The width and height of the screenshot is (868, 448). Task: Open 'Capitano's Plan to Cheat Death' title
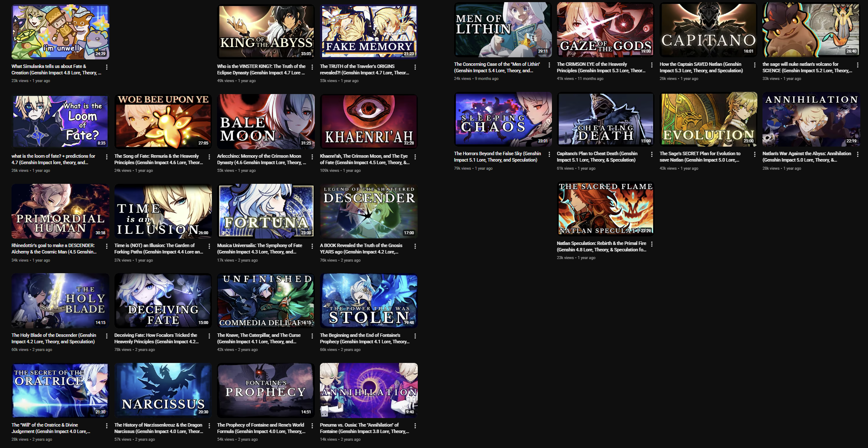597,156
